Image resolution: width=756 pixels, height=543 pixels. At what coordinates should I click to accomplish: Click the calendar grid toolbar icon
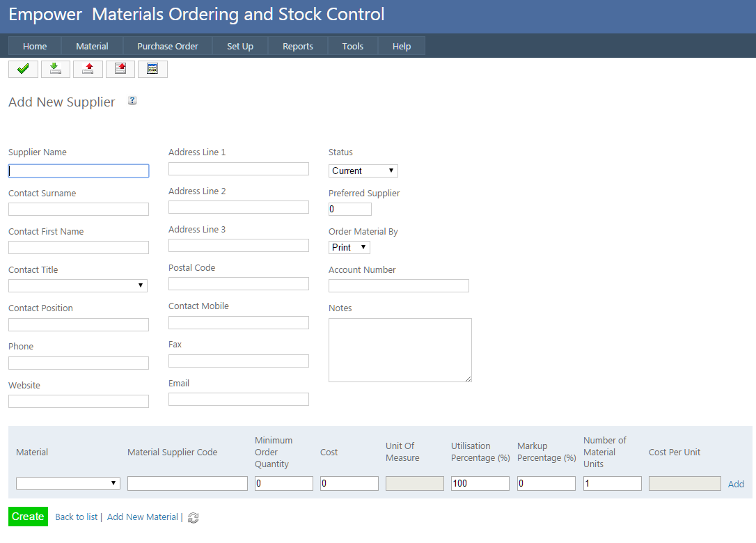pyautogui.click(x=152, y=69)
